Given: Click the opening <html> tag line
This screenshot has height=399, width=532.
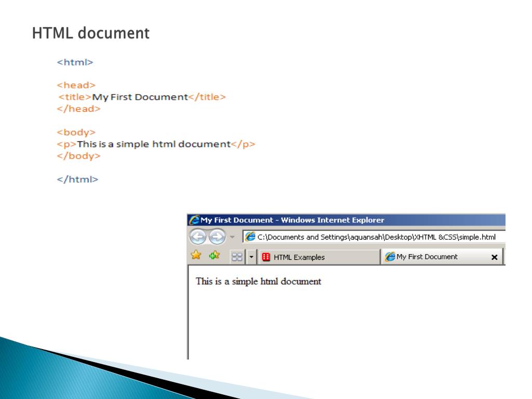Looking at the screenshot, I should pos(75,62).
